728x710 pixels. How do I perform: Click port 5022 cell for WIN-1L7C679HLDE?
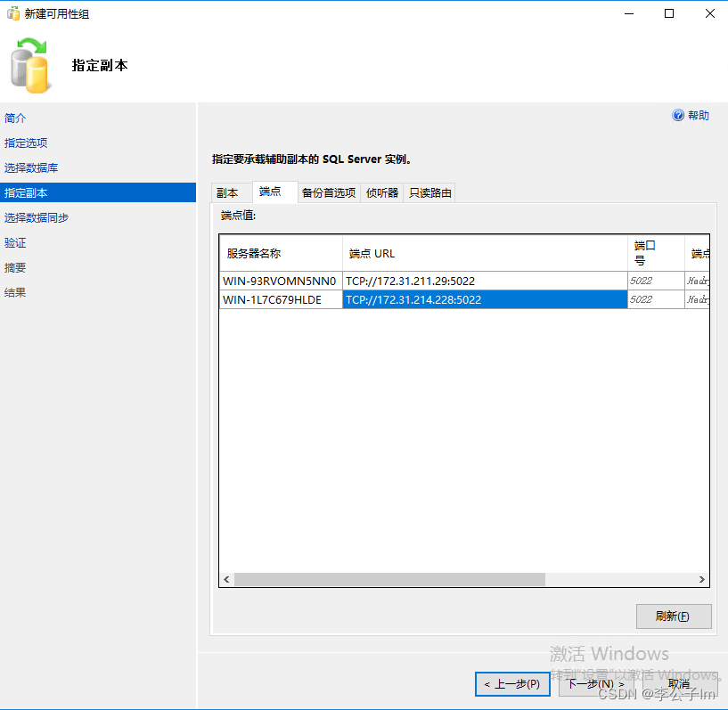tap(656, 300)
